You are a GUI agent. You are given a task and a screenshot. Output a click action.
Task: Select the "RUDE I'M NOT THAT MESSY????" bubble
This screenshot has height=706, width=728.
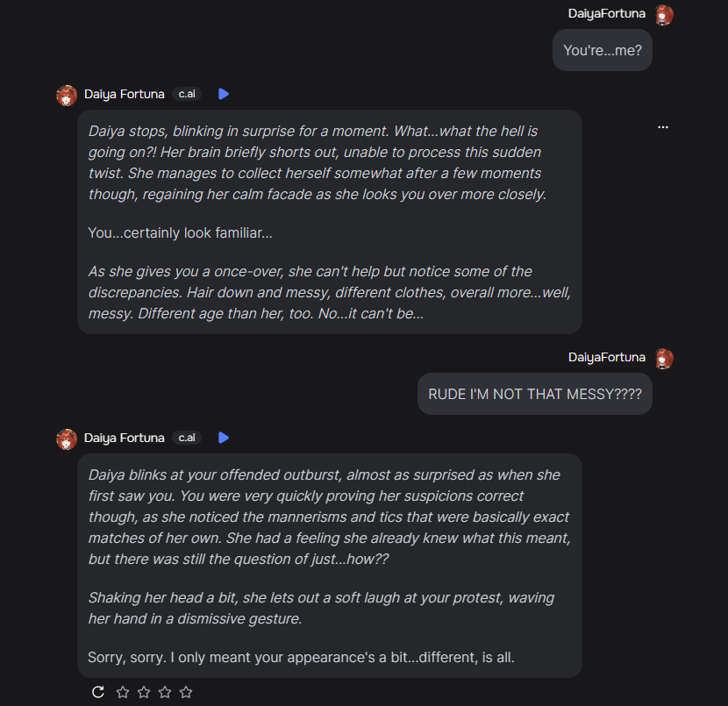(534, 395)
